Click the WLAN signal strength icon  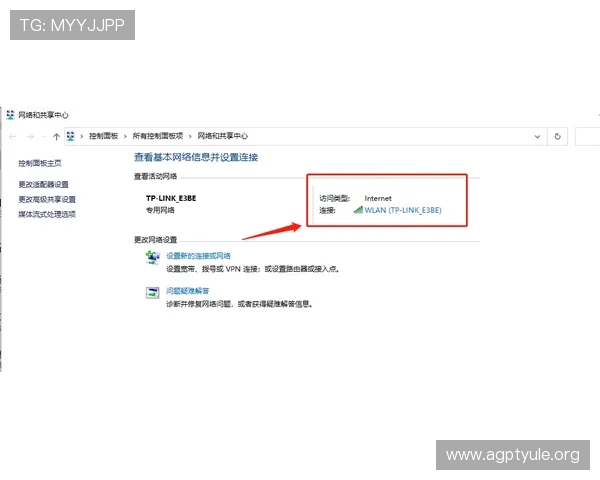coord(358,210)
